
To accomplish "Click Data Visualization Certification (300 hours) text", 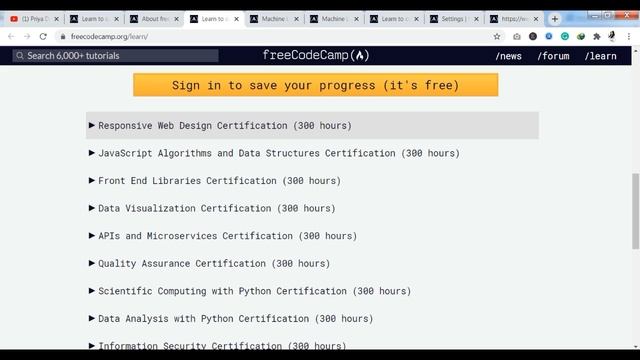I will (217, 208).
